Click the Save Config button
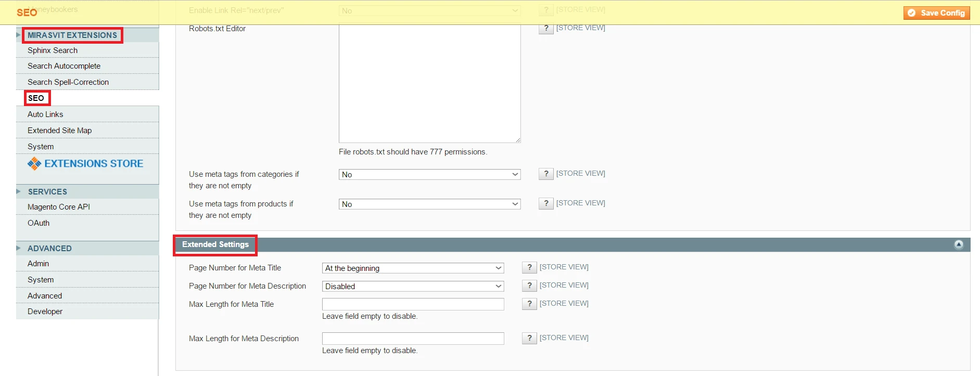 [937, 13]
